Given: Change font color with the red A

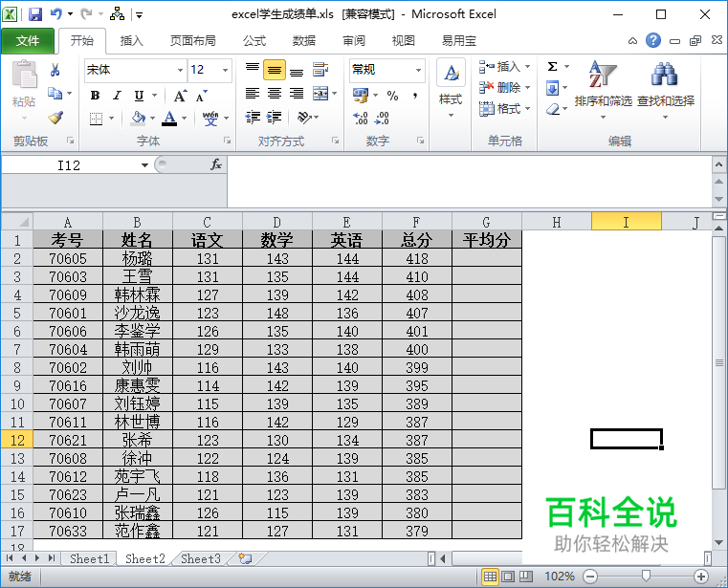Looking at the screenshot, I should pos(170,118).
